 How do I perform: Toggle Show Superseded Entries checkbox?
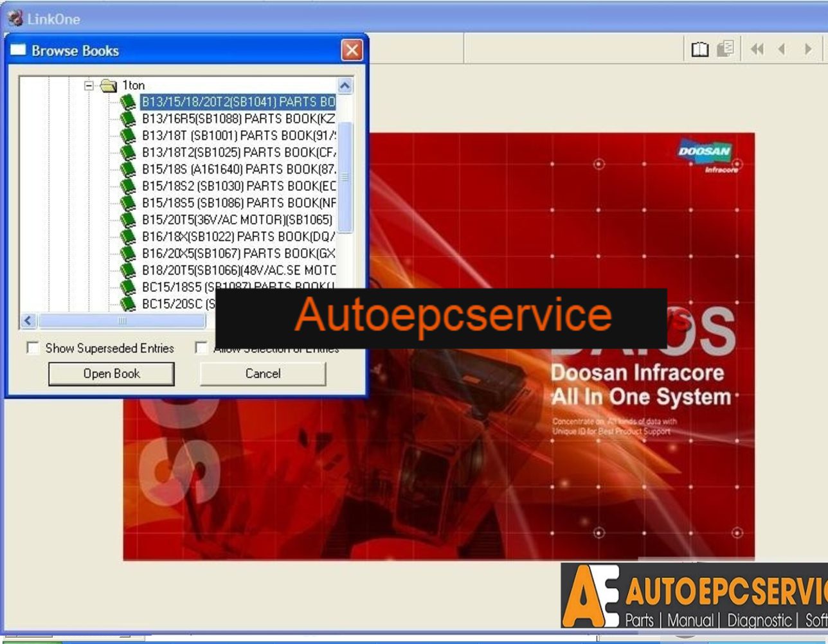click(32, 348)
